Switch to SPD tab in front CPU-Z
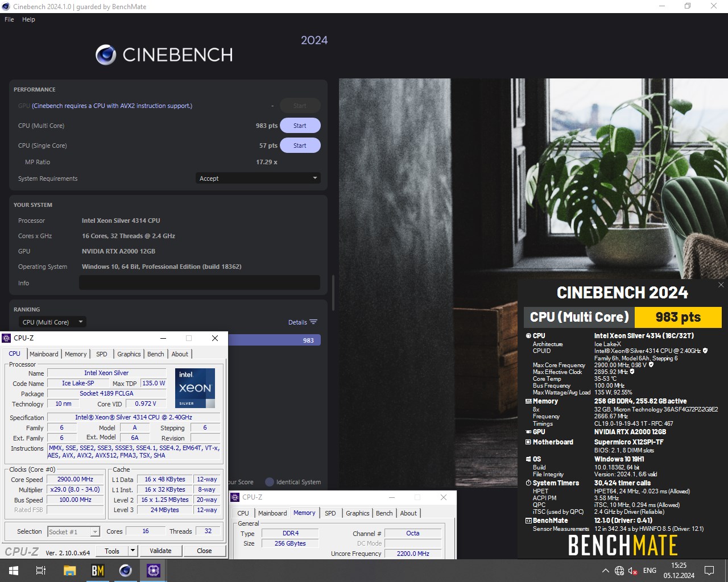 (x=102, y=354)
